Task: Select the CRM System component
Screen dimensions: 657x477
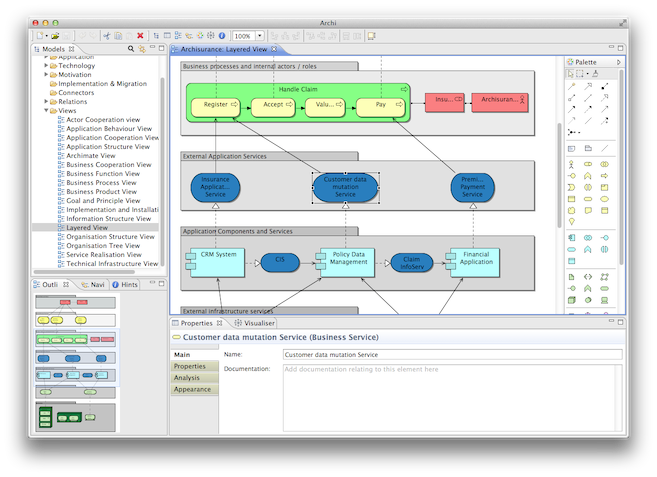Action: (x=215, y=263)
